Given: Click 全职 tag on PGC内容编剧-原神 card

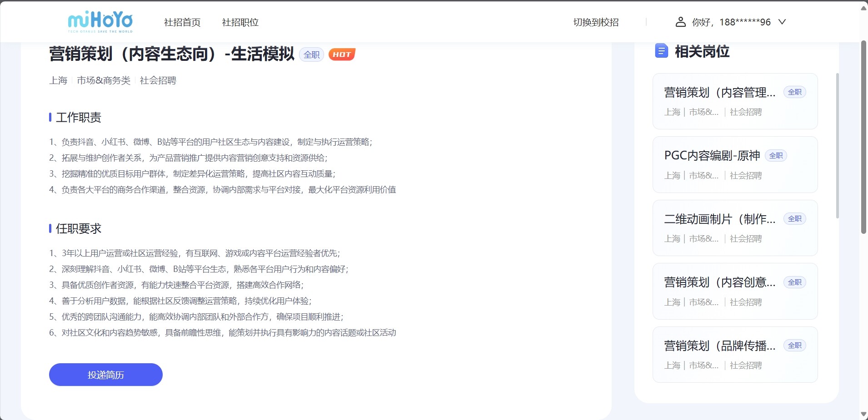Looking at the screenshot, I should coord(776,156).
